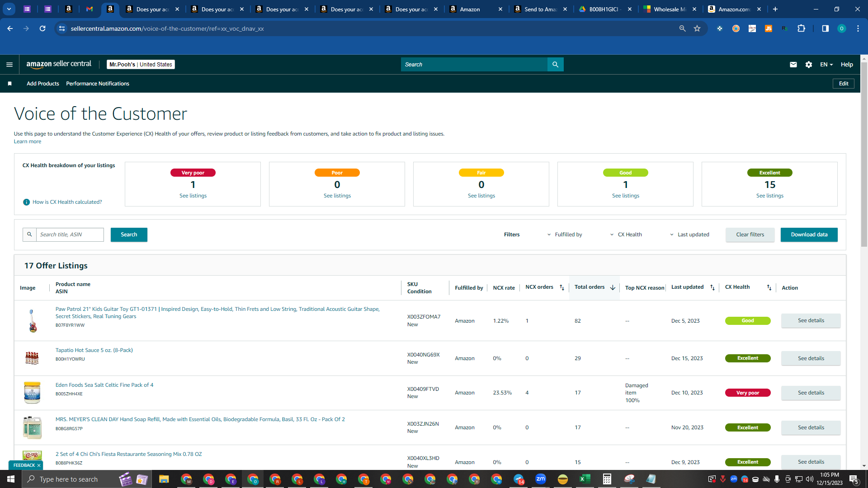Viewport: 868px width, 488px height.
Task: Open the Mr.Pooh's United States marketplace switcher
Action: 141,65
